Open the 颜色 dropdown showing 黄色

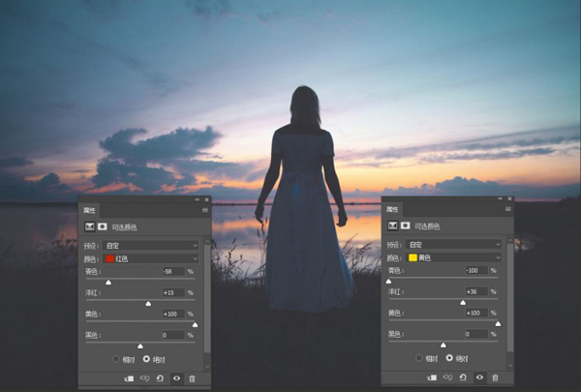pos(454,257)
